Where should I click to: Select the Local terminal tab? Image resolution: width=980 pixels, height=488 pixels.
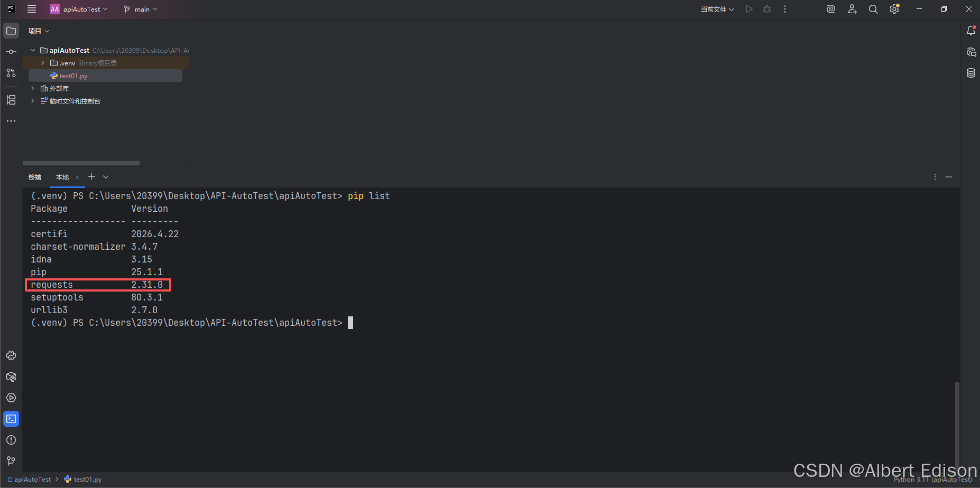(62, 177)
